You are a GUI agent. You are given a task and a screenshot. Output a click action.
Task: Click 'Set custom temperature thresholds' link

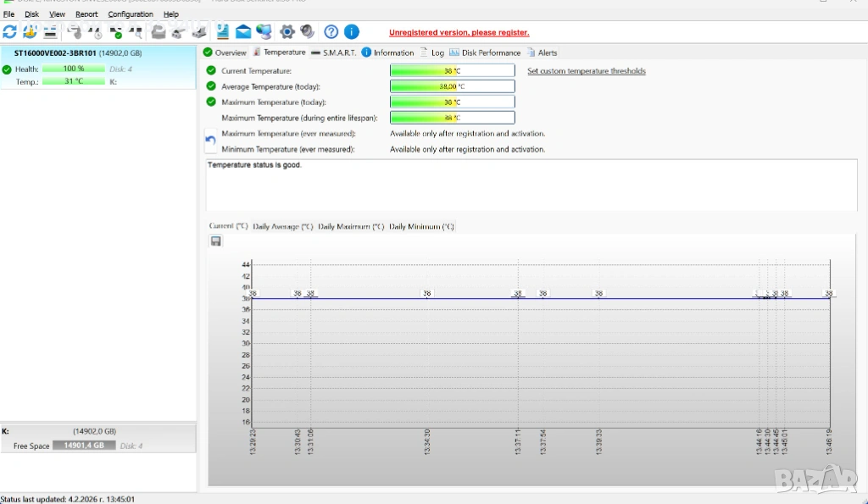click(x=586, y=71)
